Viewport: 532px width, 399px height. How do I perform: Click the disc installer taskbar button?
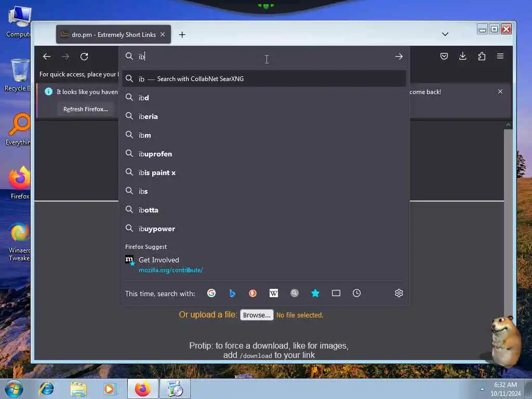[x=175, y=389]
